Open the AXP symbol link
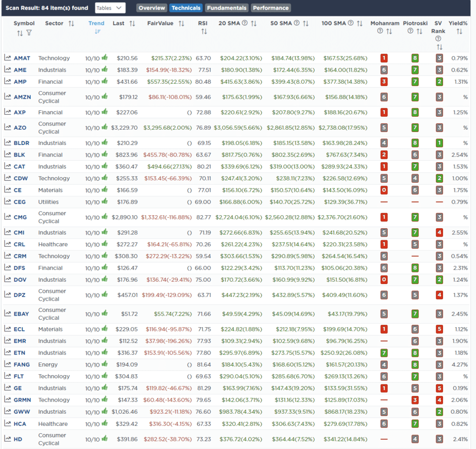This screenshot has width=476, height=449. [20, 112]
